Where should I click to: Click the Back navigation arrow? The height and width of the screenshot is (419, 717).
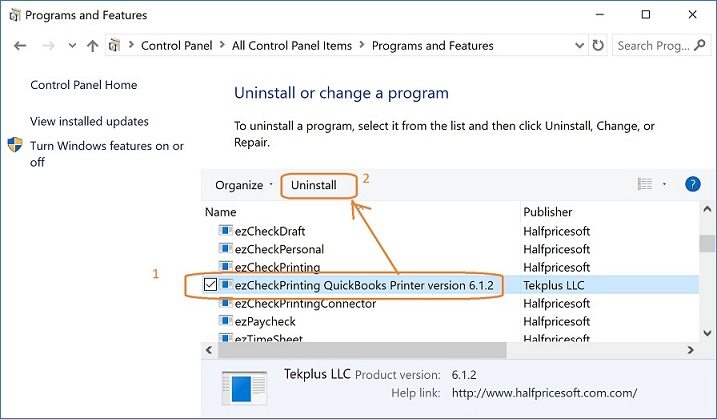(x=21, y=46)
